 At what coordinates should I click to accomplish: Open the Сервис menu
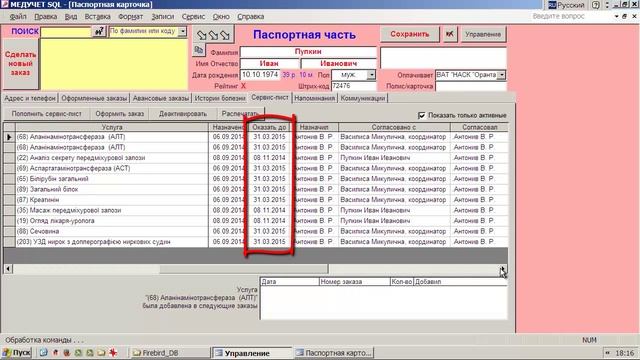(x=193, y=17)
